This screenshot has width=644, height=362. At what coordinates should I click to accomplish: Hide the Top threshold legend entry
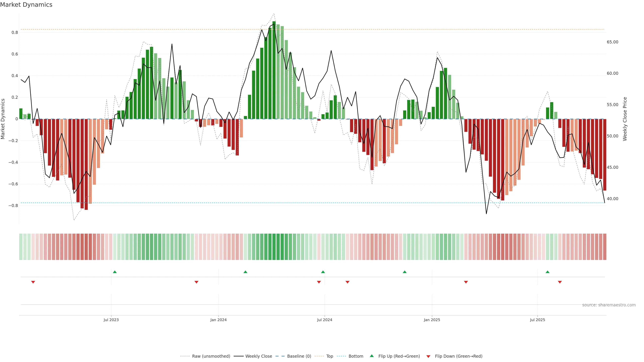(330, 356)
